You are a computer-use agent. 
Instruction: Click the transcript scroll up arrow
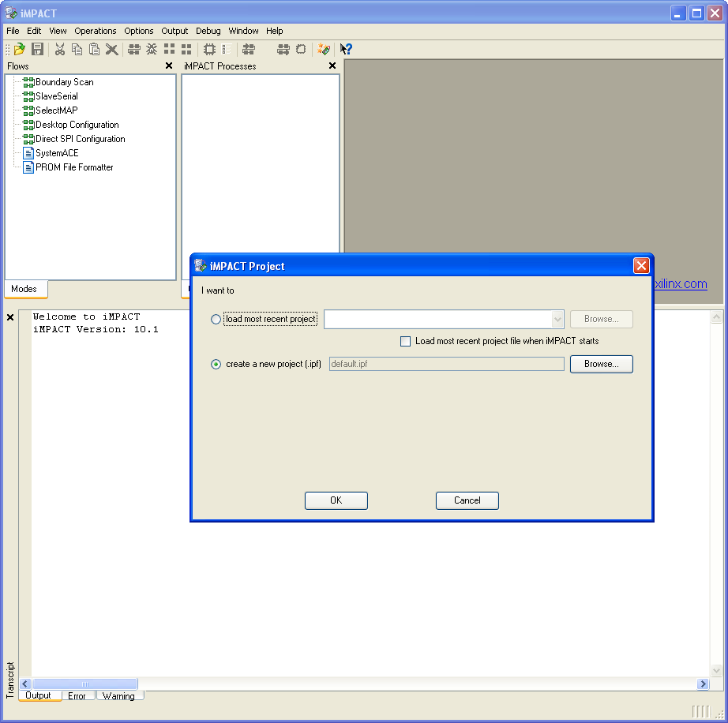[x=716, y=317]
